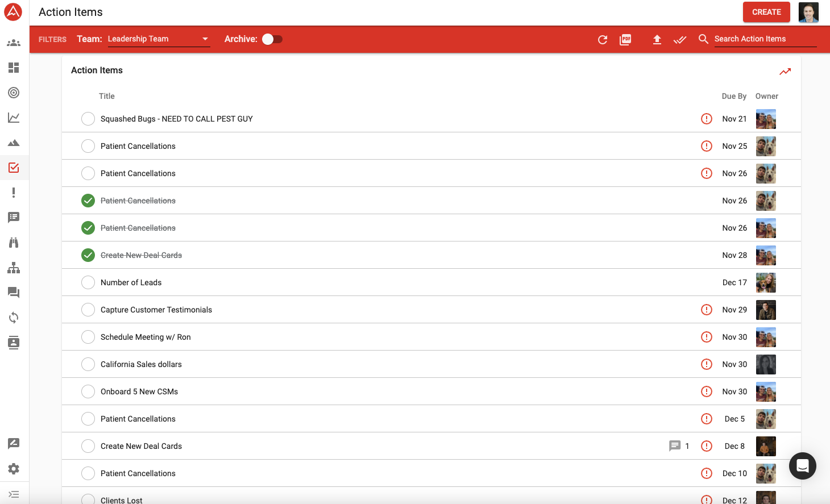This screenshot has height=504, width=830.
Task: Toggle the Archive switch
Action: pos(272,39)
